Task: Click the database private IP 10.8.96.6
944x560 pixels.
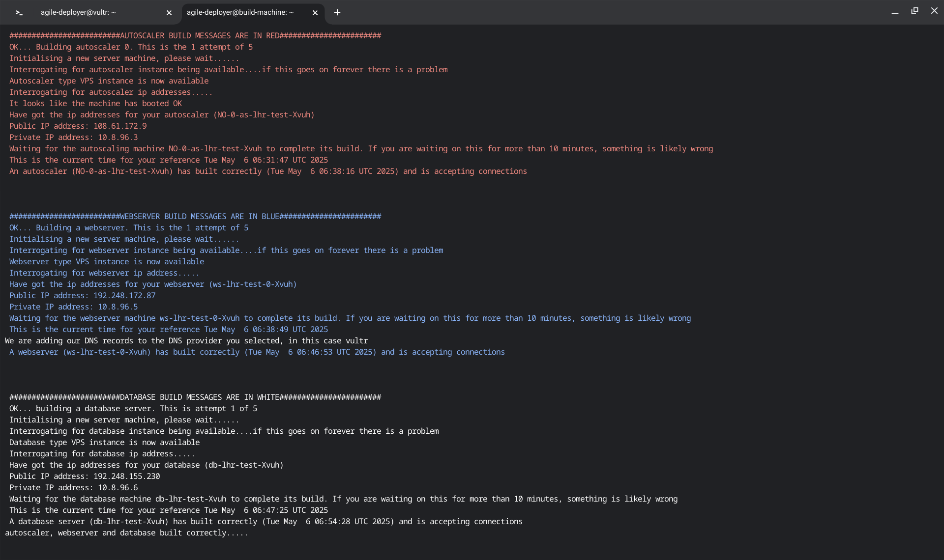Action: (x=118, y=488)
